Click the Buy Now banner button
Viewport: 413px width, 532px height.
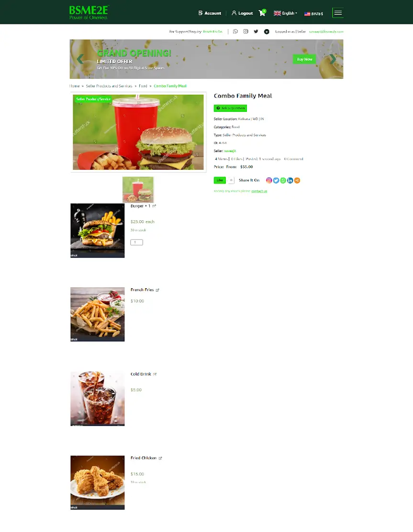point(304,59)
